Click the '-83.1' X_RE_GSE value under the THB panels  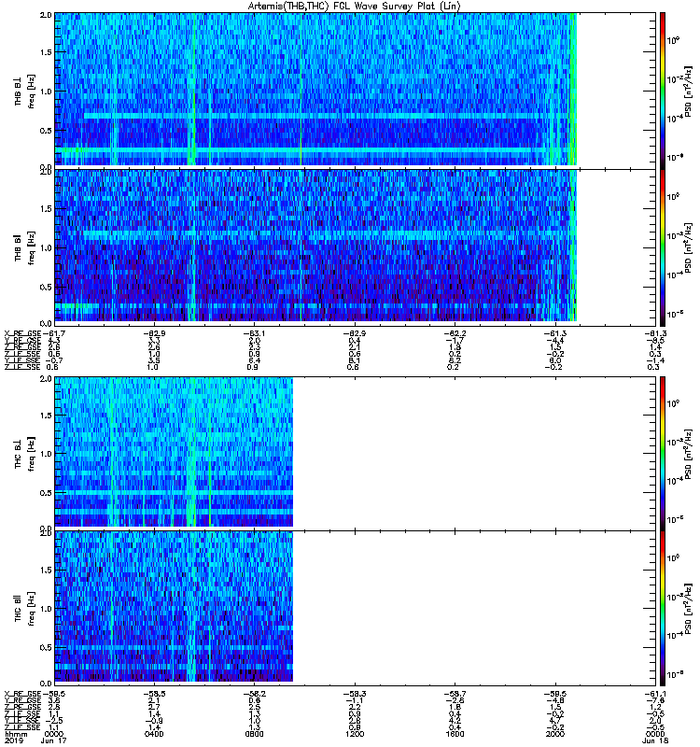point(254,333)
